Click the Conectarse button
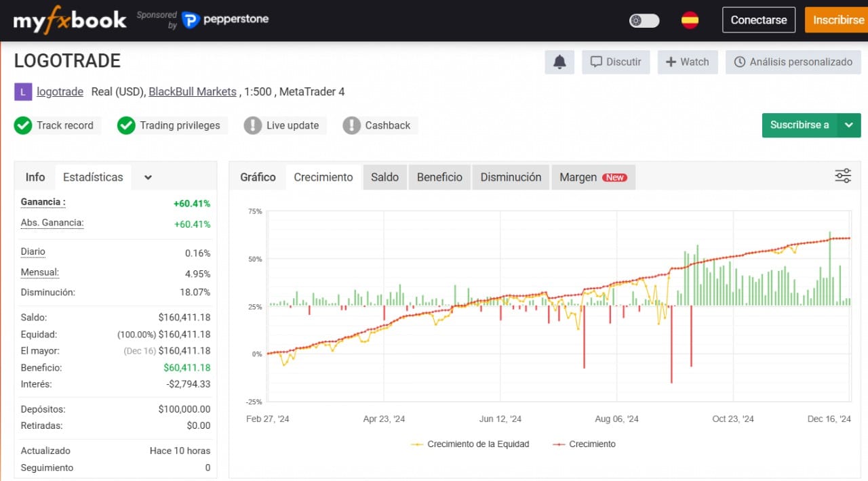This screenshot has height=481, width=868. 758,20
